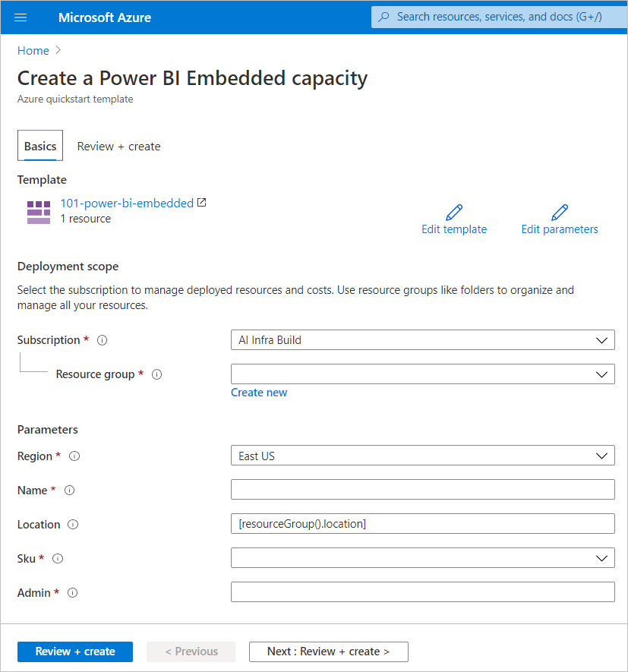The image size is (628, 672).
Task: Click the Edit parameters pencil icon
Action: (x=560, y=212)
